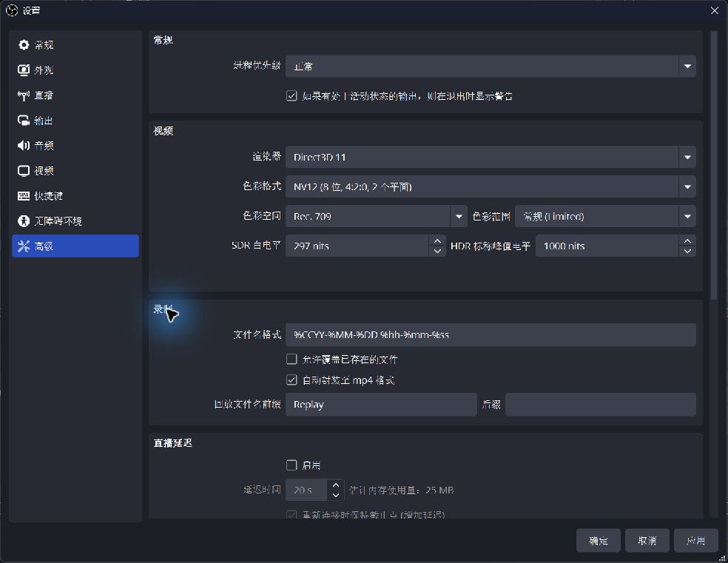Click the 无障碍环境 accessibility icon

coord(23,221)
